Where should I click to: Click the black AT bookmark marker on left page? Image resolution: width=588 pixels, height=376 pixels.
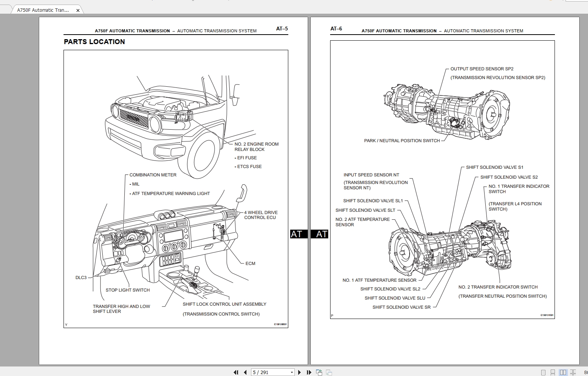click(297, 234)
